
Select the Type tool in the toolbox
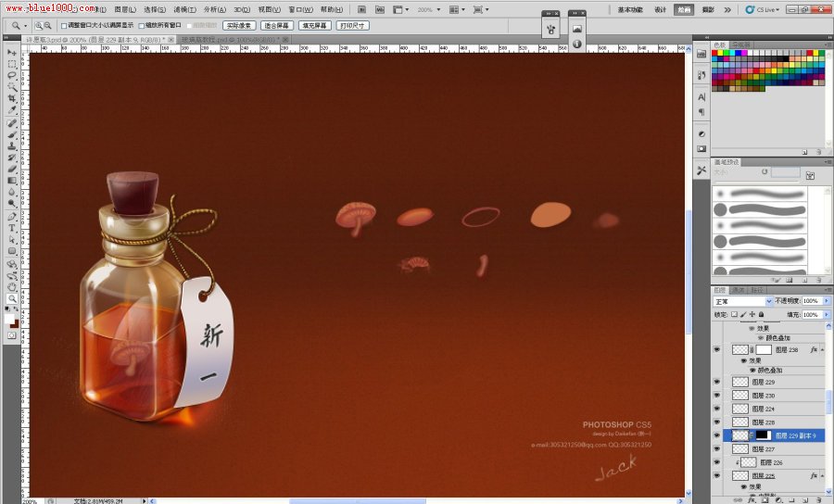pos(12,228)
